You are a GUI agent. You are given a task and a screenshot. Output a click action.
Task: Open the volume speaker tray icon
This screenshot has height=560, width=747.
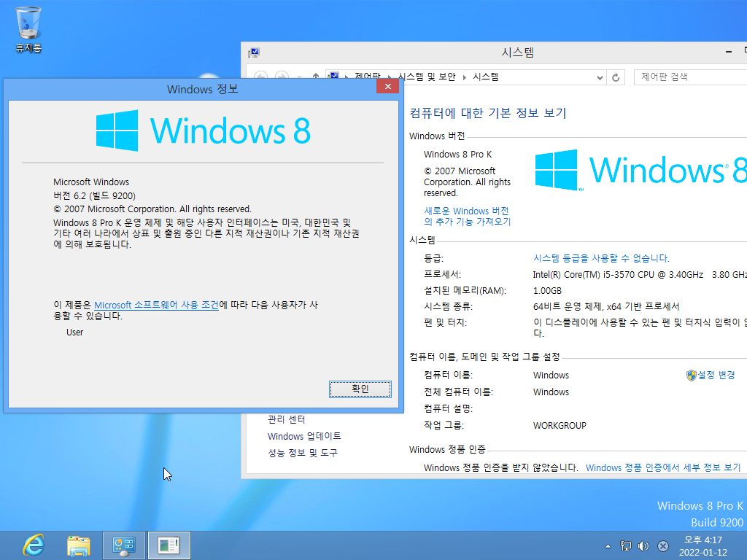tap(643, 546)
